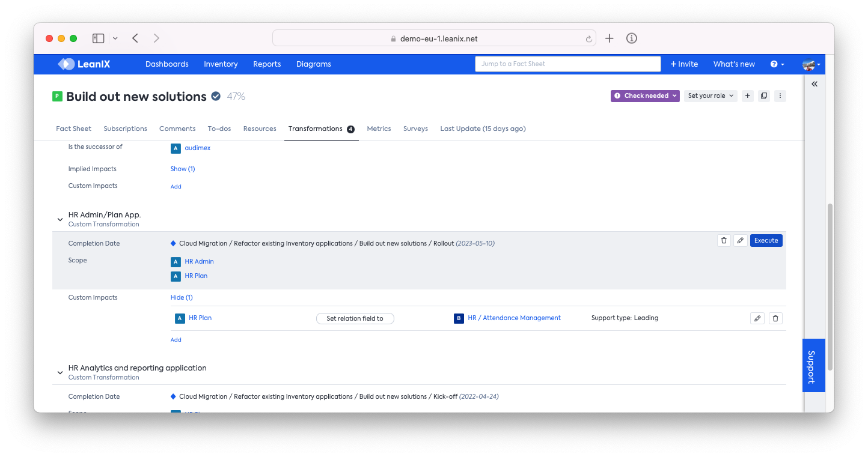Screen dimensions: 868x457
Task: Click the Safari address bar
Action: [434, 38]
